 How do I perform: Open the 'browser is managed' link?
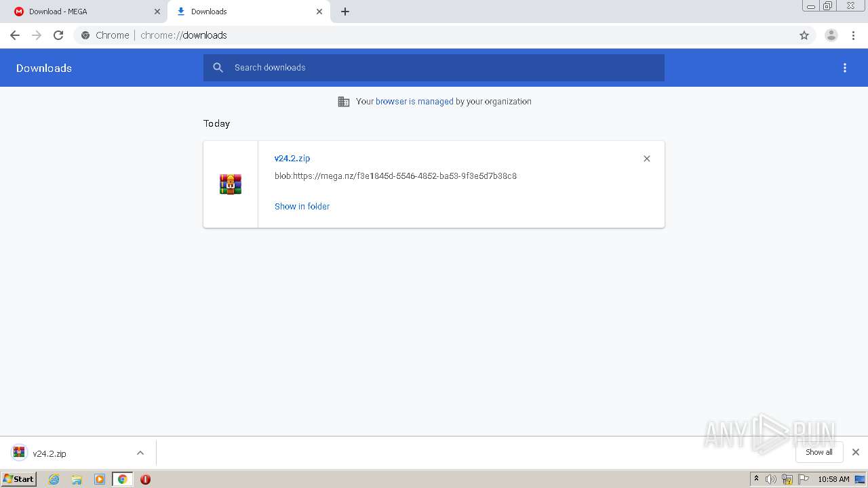414,102
